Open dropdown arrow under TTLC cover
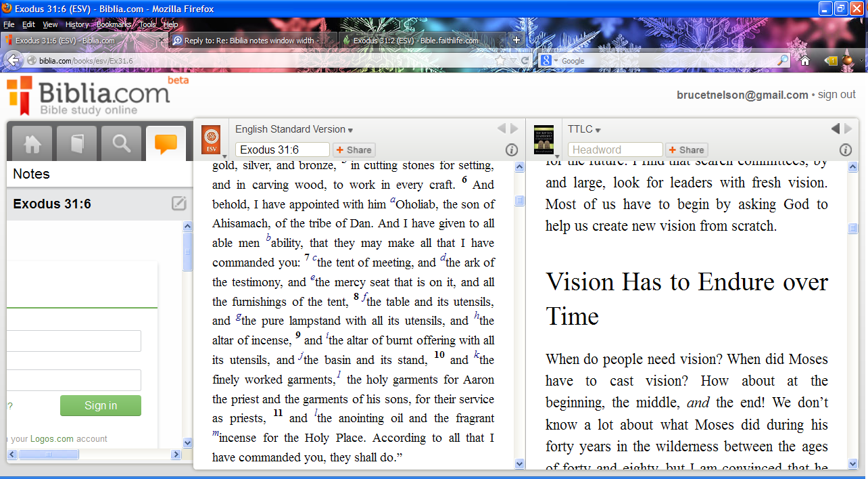This screenshot has width=868, height=479. pos(557,156)
